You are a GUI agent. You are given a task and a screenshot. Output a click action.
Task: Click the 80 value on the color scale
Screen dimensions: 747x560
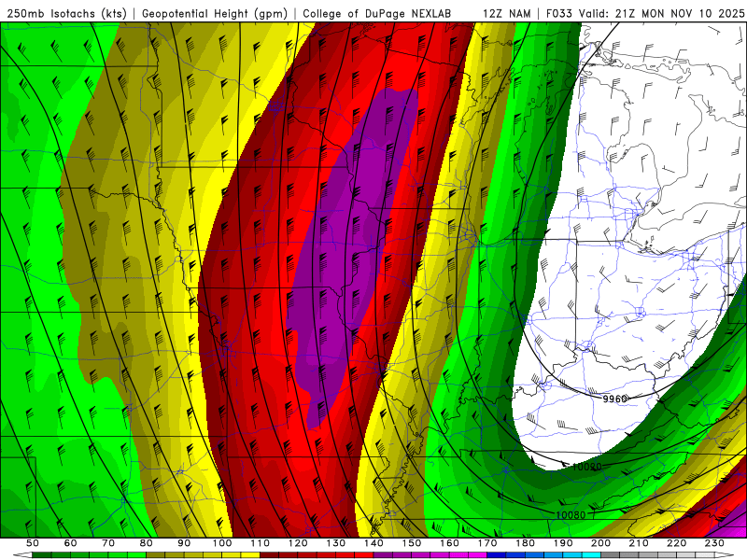pyautogui.click(x=147, y=543)
